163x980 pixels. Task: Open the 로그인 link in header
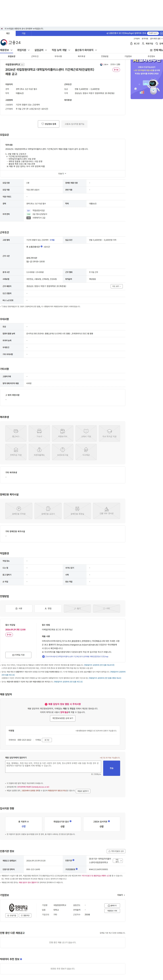pos(135,44)
